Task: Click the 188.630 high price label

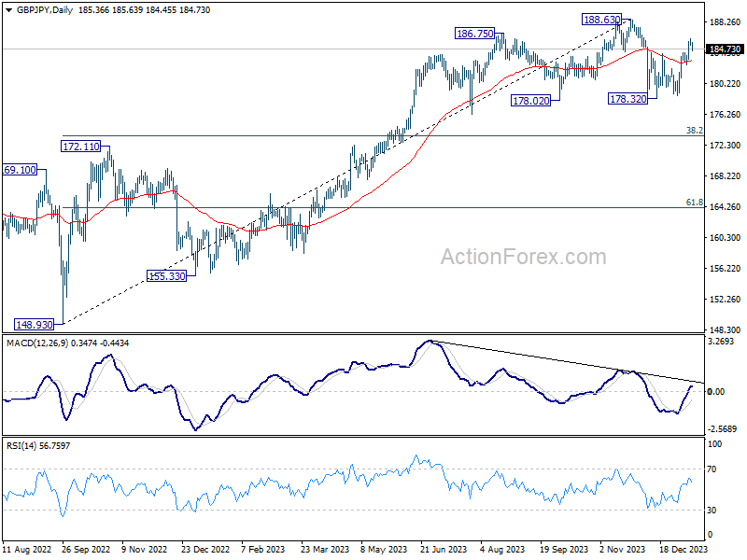Action: click(x=601, y=20)
